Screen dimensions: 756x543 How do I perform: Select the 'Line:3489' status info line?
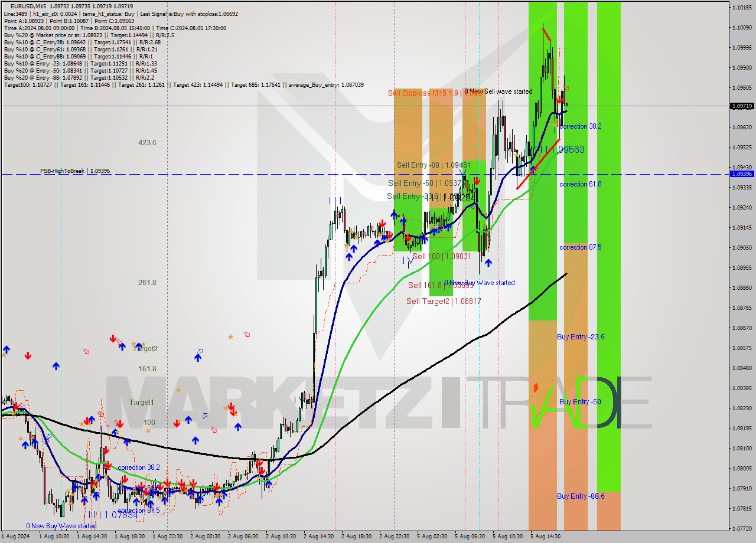click(x=121, y=13)
